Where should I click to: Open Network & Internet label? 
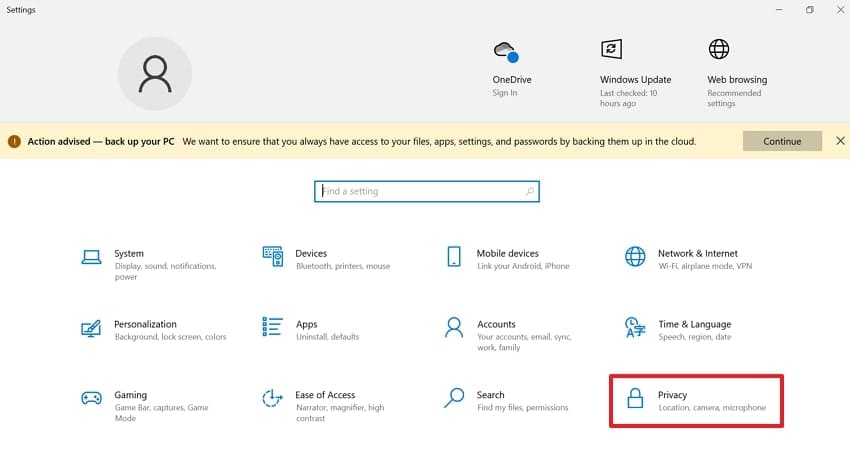(698, 253)
